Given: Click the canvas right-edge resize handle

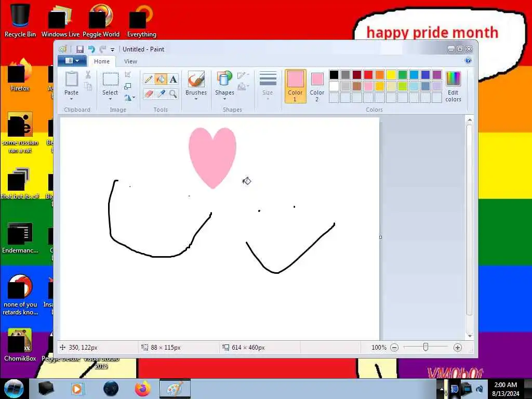Looking at the screenshot, I should click(380, 237).
